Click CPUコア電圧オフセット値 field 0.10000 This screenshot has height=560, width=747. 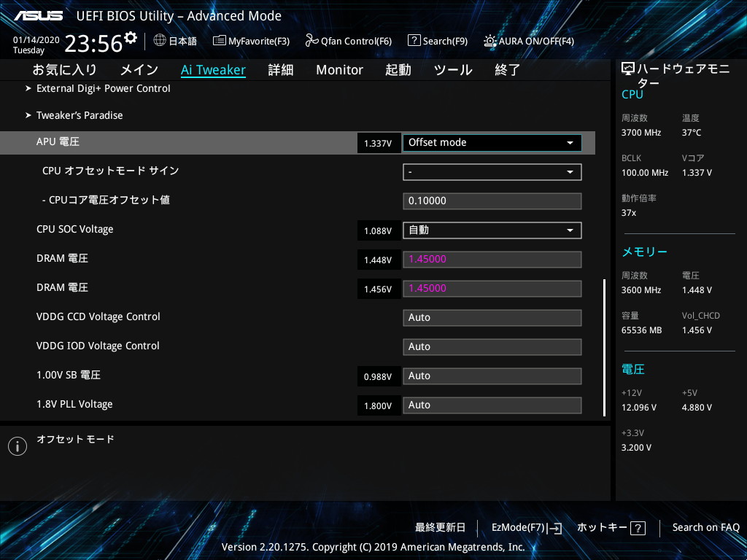click(492, 201)
